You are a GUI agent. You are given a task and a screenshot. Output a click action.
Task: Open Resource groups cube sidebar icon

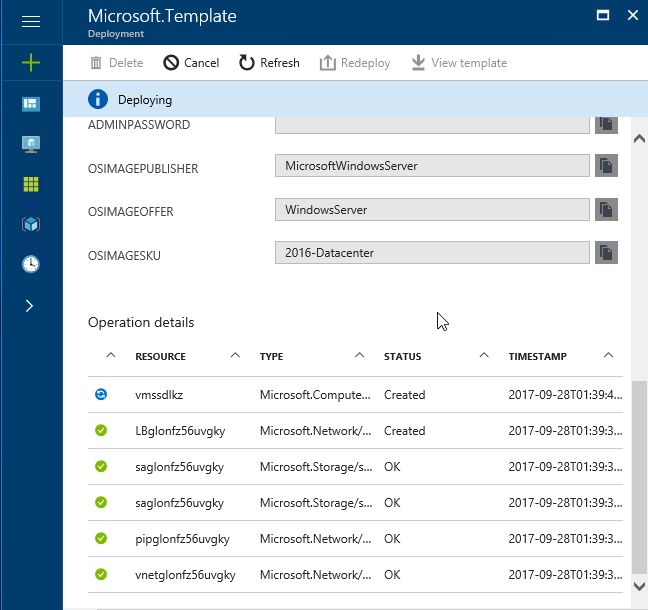point(31,224)
